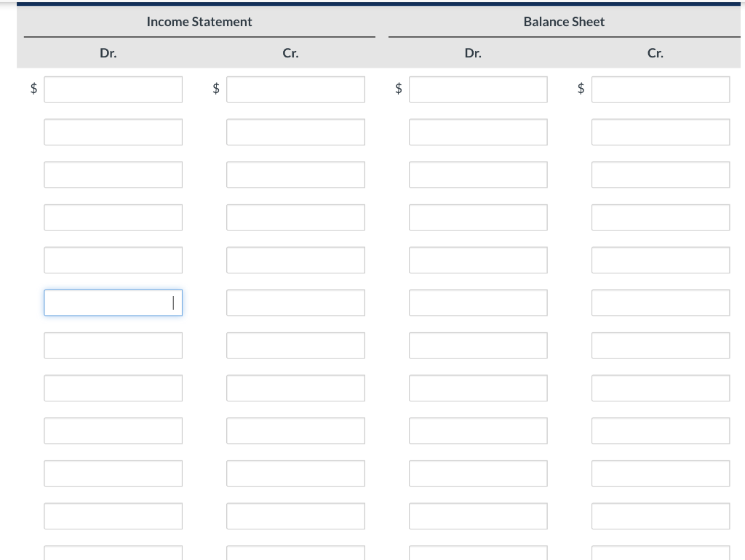Click Balance Sheet Dr. field in focused field's row

click(478, 303)
